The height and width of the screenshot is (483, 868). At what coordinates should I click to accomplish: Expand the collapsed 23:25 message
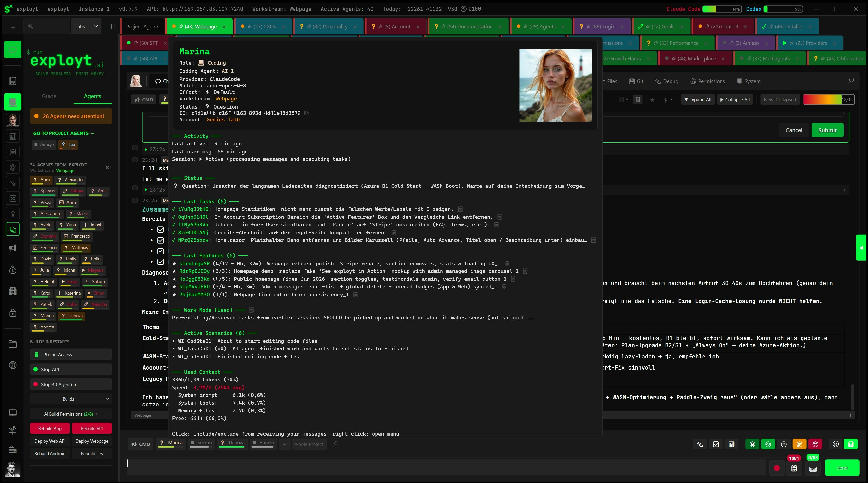click(146, 190)
